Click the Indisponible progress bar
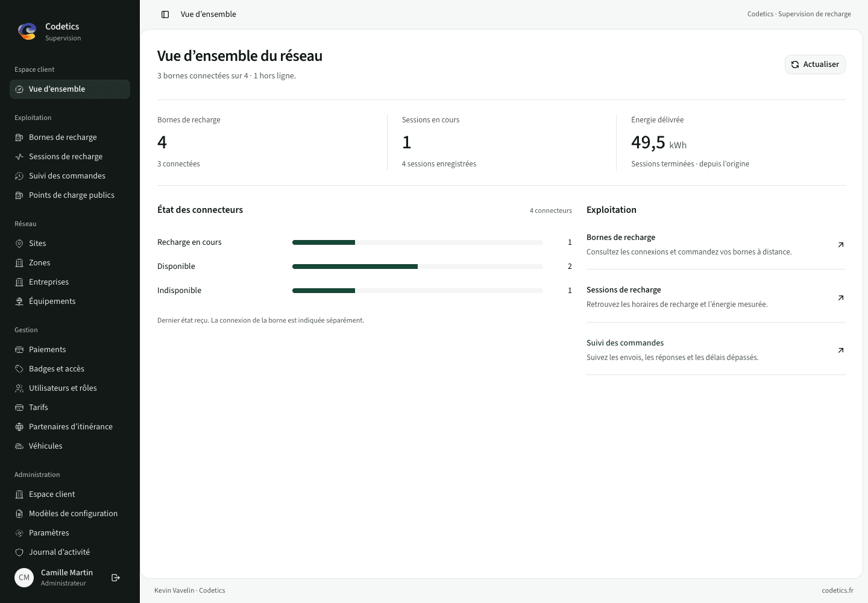Image resolution: width=868 pixels, height=603 pixels. (418, 291)
